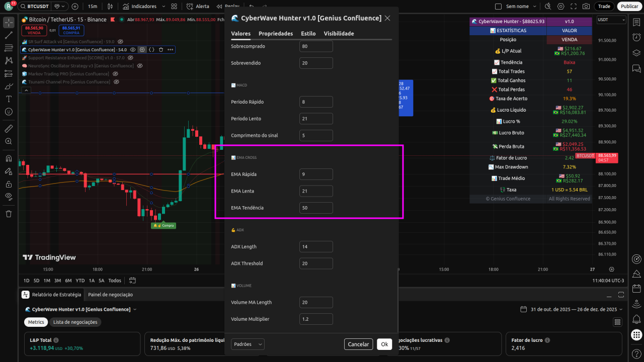The width and height of the screenshot is (644, 362).
Task: Open CyberWave Hunter settings gear in legend
Action: coord(142,50)
